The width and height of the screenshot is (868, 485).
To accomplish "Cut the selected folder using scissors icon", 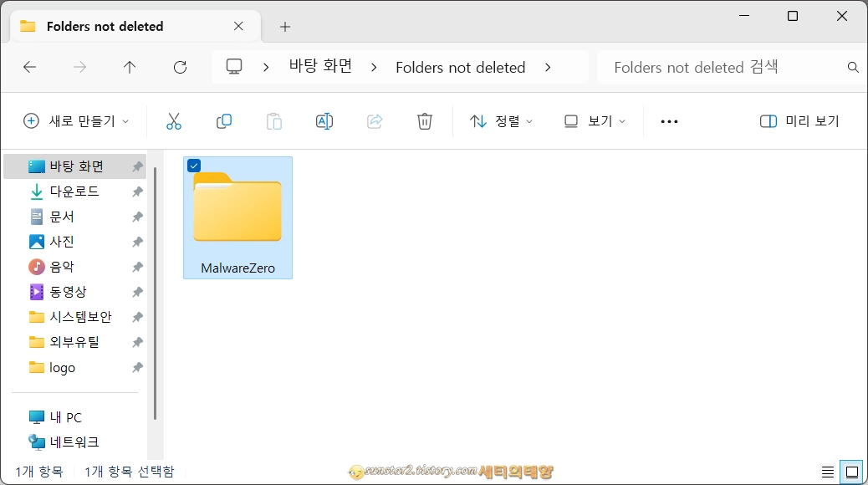I will coord(174,120).
